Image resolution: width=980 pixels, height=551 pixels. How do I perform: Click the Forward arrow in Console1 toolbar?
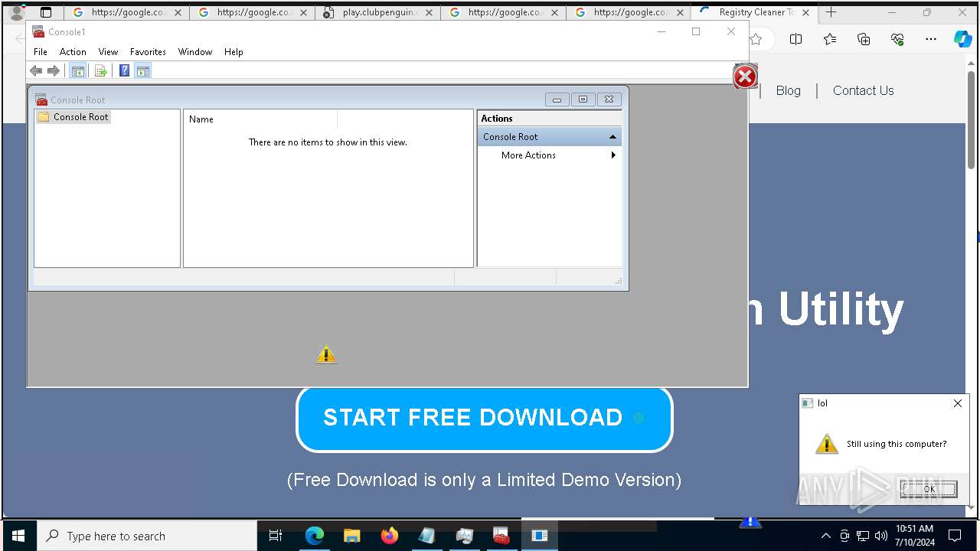pyautogui.click(x=54, y=71)
